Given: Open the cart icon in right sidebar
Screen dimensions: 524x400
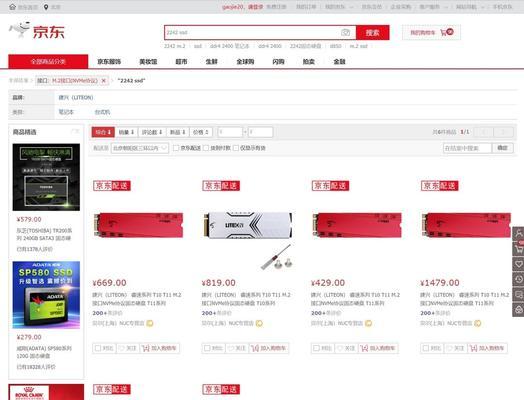Looking at the screenshot, I should [519, 248].
